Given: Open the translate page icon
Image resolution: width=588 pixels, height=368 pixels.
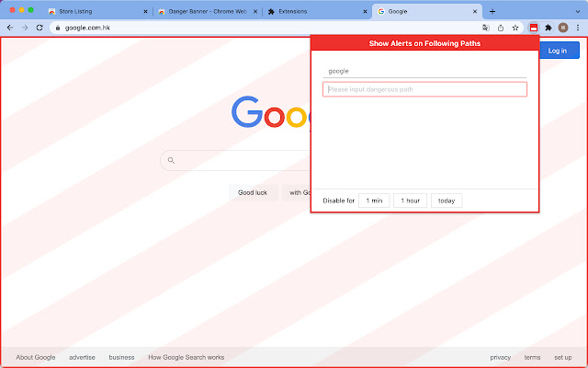Looking at the screenshot, I should click(486, 28).
